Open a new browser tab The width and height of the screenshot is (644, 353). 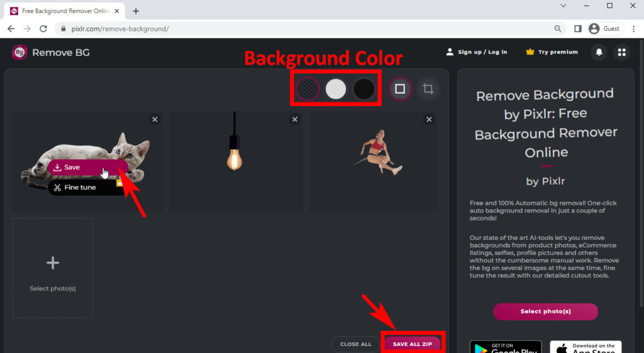click(x=136, y=11)
